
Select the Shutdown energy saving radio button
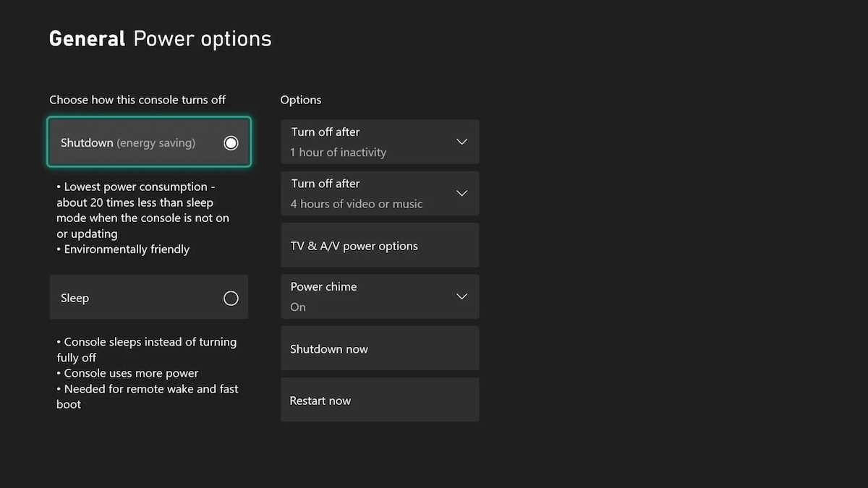pos(231,142)
